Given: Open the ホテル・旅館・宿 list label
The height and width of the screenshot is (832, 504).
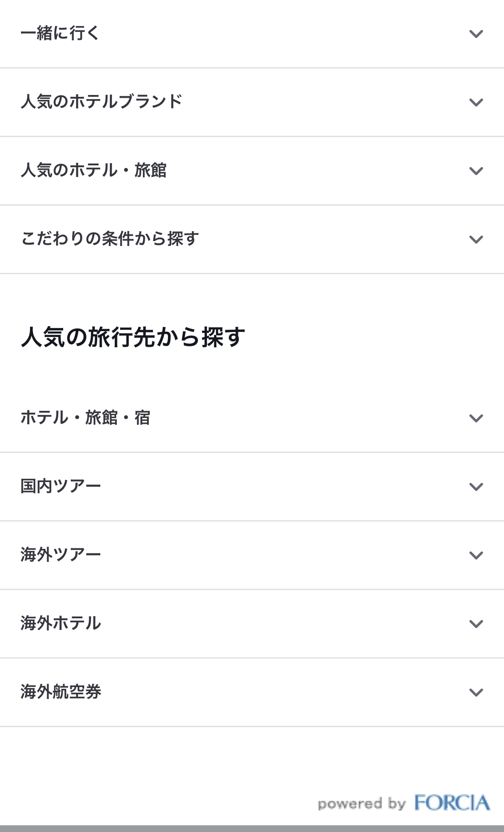Looking at the screenshot, I should pos(85,418).
